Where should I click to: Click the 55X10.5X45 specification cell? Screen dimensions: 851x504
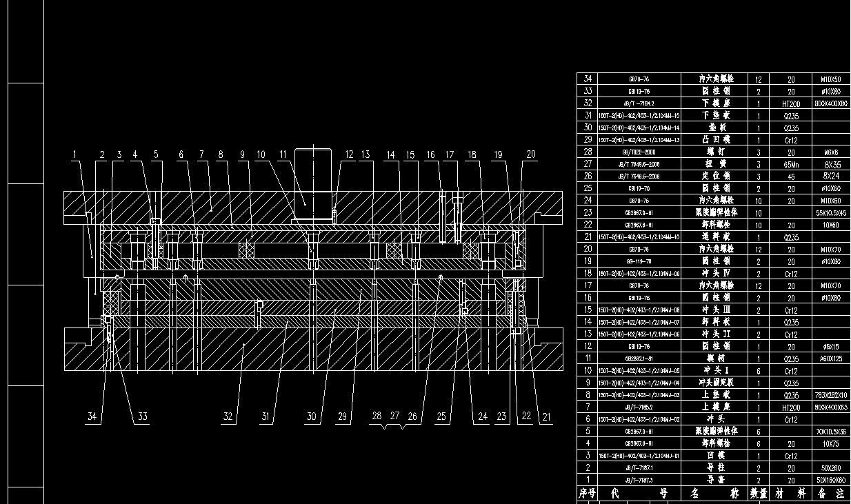click(831, 212)
